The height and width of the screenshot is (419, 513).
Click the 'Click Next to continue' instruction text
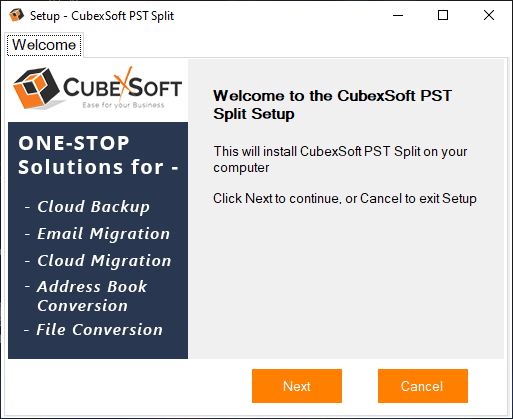(345, 198)
